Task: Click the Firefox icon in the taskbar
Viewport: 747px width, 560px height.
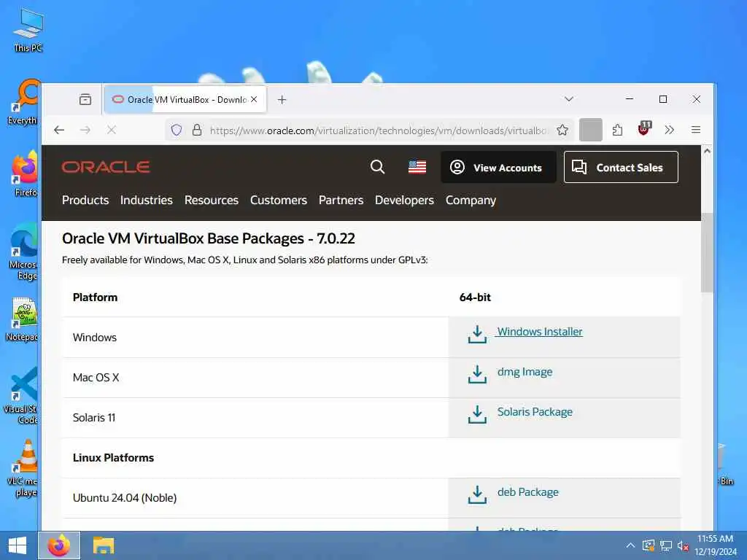Action: click(59, 545)
